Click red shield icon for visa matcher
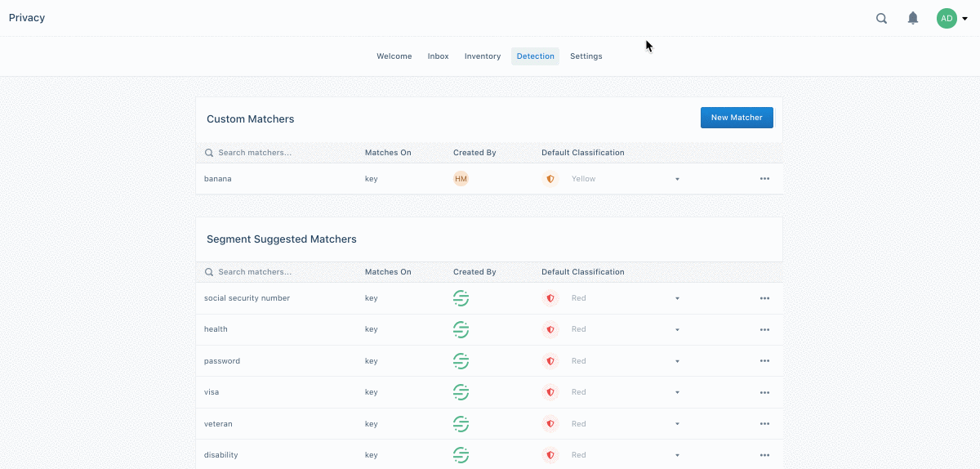 pos(550,392)
